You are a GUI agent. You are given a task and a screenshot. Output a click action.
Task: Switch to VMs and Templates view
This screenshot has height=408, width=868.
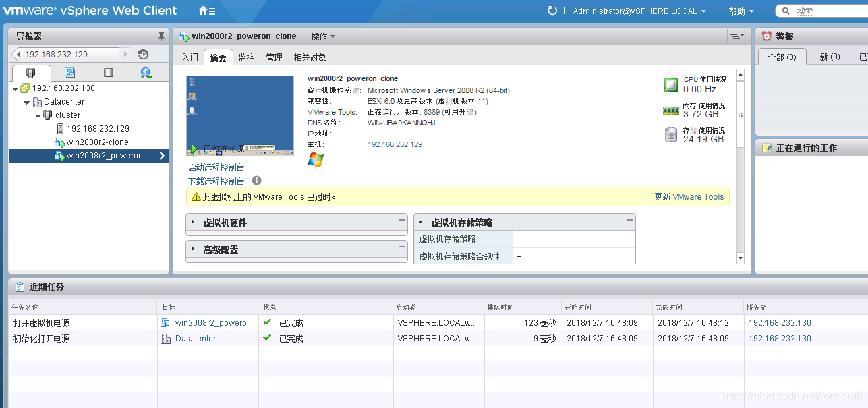(69, 73)
